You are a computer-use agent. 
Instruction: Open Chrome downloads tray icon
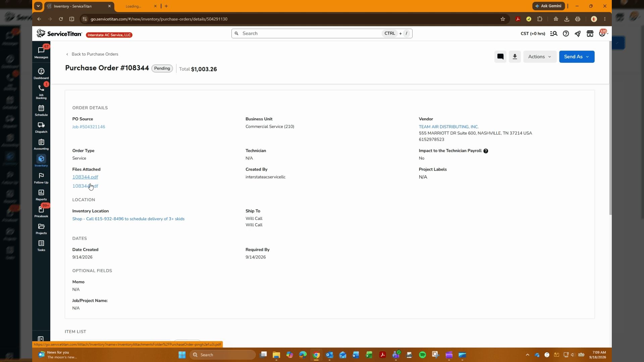pos(567,19)
